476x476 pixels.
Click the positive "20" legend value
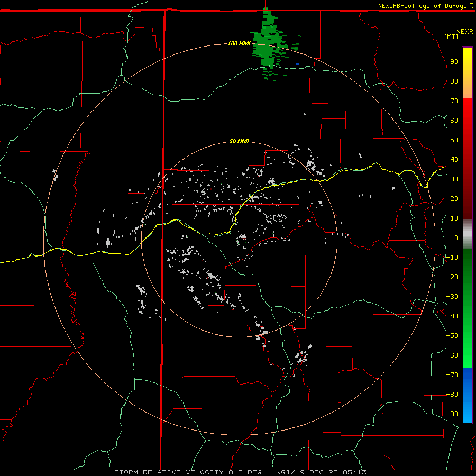454,198
